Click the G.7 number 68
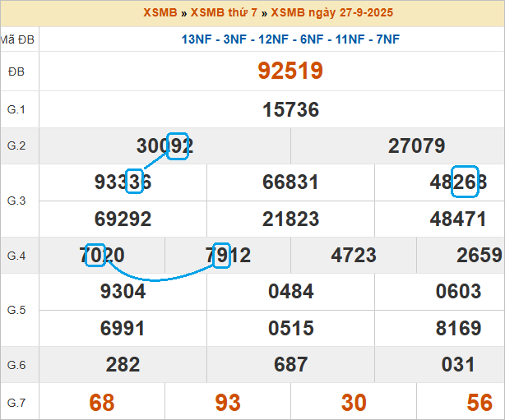The image size is (505, 420). 102,402
